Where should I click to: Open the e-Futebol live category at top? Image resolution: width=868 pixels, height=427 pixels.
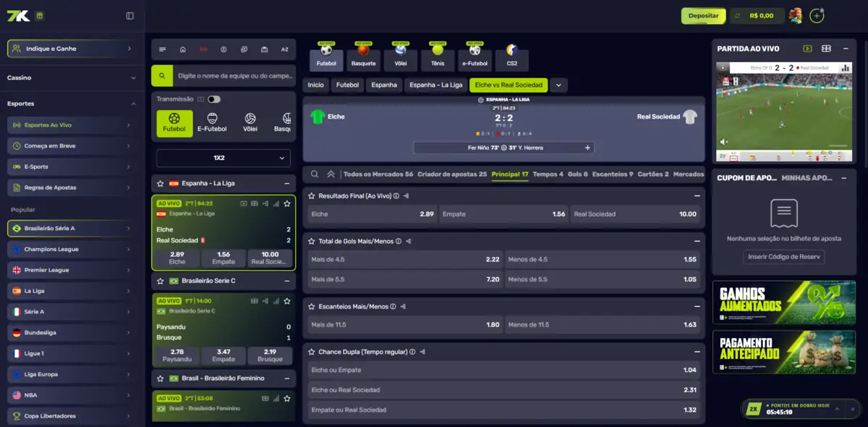[x=475, y=59]
